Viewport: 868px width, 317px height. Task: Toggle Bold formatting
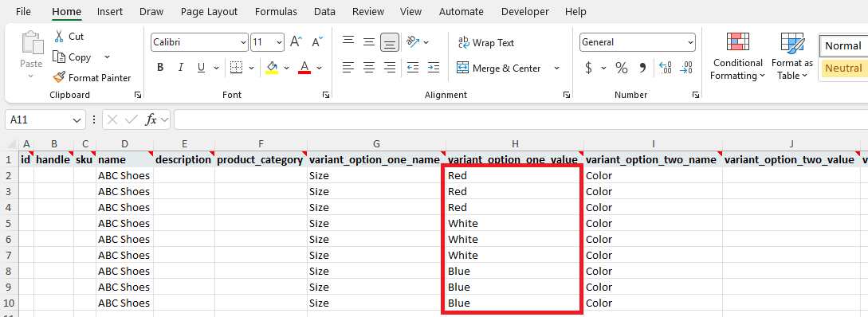point(160,68)
